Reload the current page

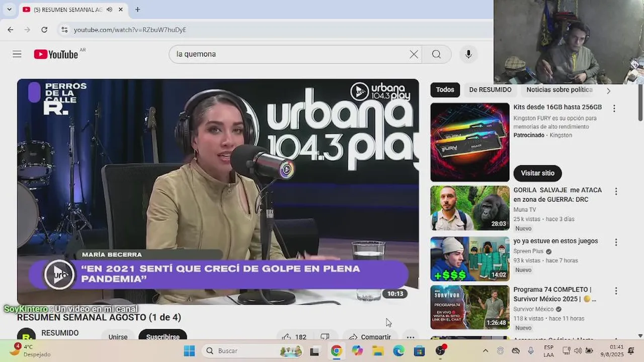tap(44, 30)
